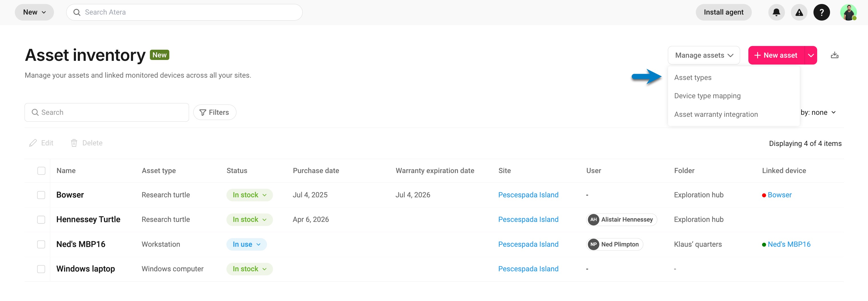Open the Bowser linked device link

point(779,195)
